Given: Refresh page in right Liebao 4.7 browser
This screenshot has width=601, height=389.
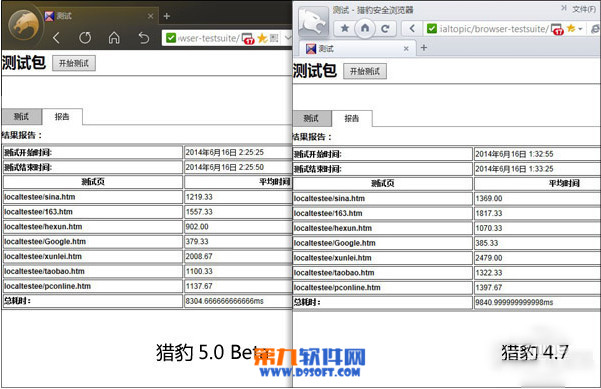Looking at the screenshot, I should (385, 28).
